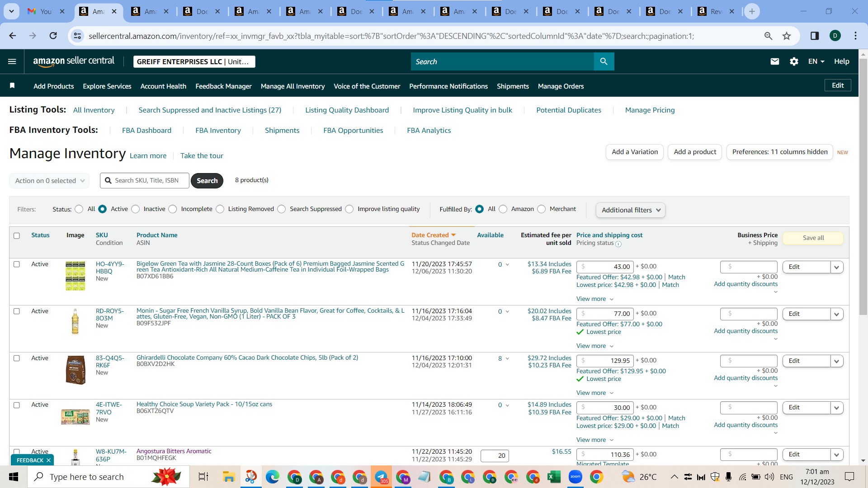868x488 pixels.
Task: Open Excel from the taskbar
Action: pos(554,477)
